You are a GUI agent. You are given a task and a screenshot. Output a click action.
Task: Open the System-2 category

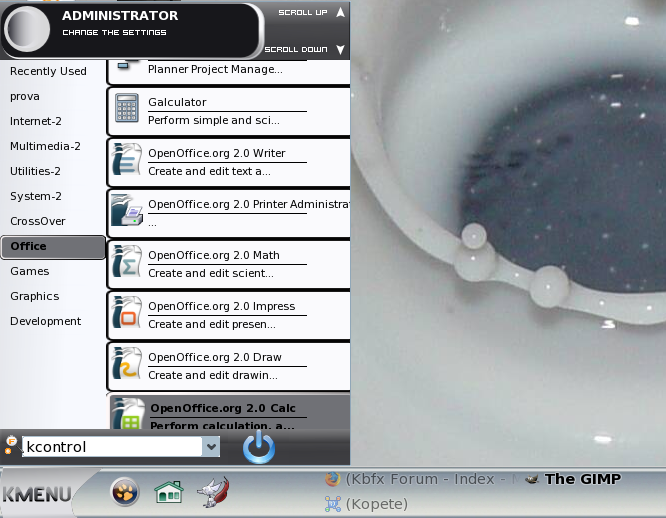[36, 196]
